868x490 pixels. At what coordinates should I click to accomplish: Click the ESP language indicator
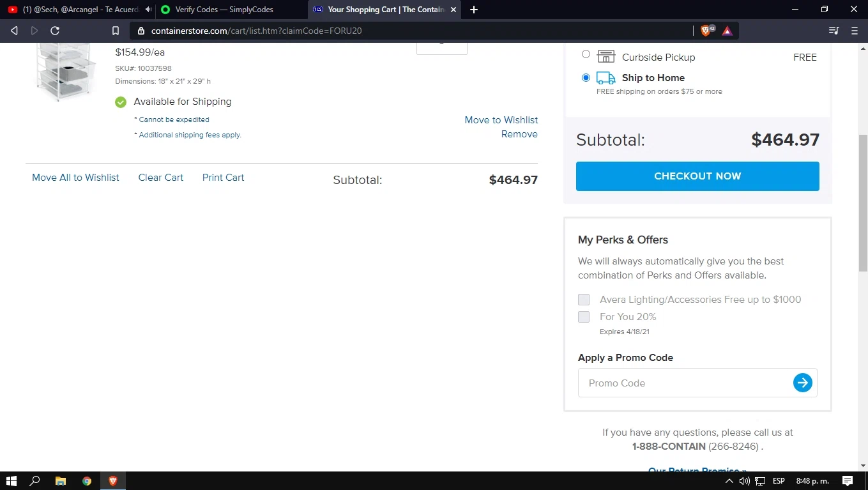tap(779, 481)
